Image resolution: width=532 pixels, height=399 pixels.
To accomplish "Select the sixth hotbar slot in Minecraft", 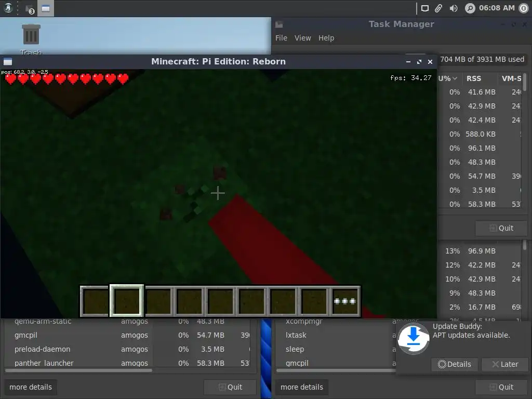I will [252, 301].
